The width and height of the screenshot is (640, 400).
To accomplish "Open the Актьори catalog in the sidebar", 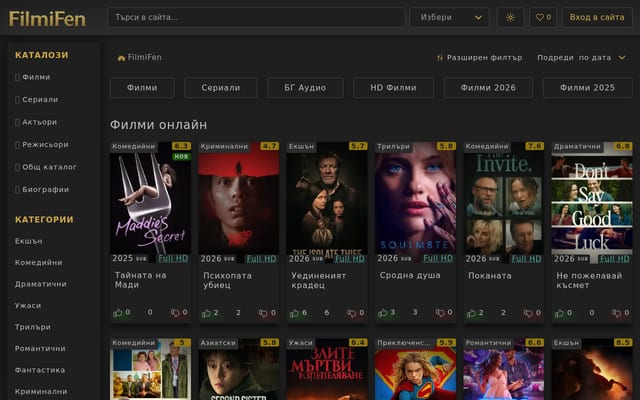I will (36, 122).
